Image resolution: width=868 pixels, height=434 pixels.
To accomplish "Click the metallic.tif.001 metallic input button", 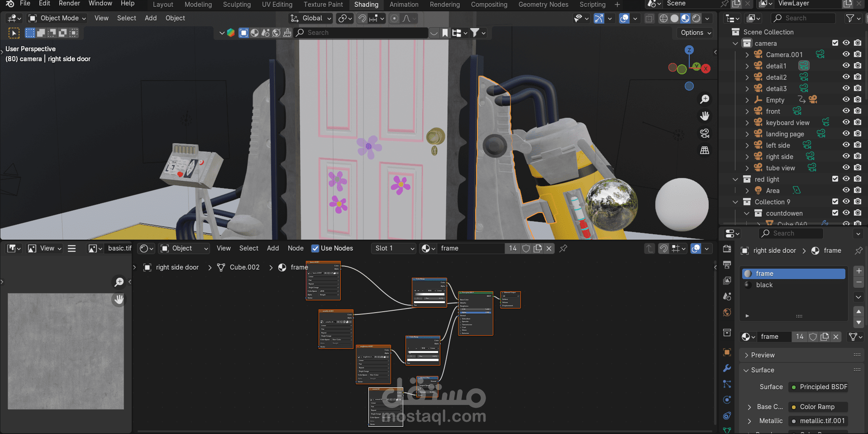I will (x=818, y=421).
